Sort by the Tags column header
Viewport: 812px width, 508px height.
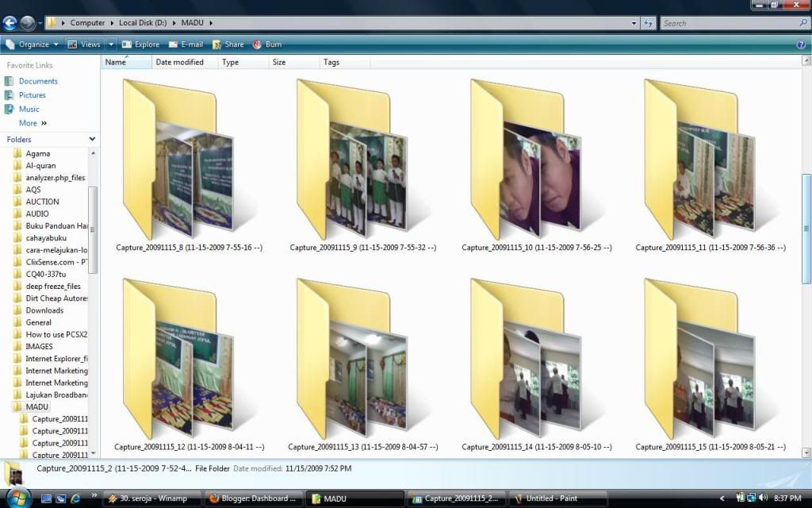coord(344,62)
